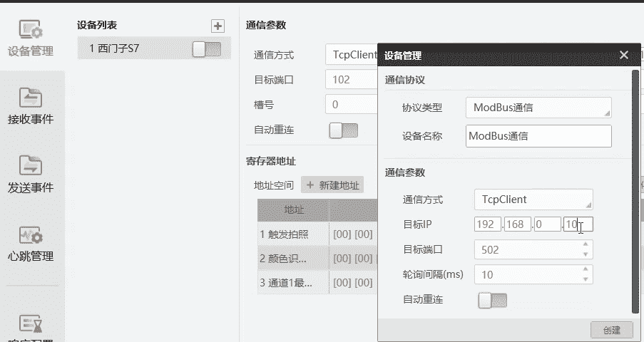
Task: Open the 接收事件 sidebar icon
Action: coord(31,105)
